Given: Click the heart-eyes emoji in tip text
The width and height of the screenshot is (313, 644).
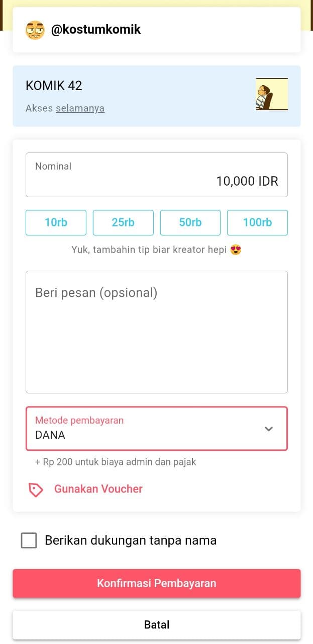Looking at the screenshot, I should tap(236, 250).
